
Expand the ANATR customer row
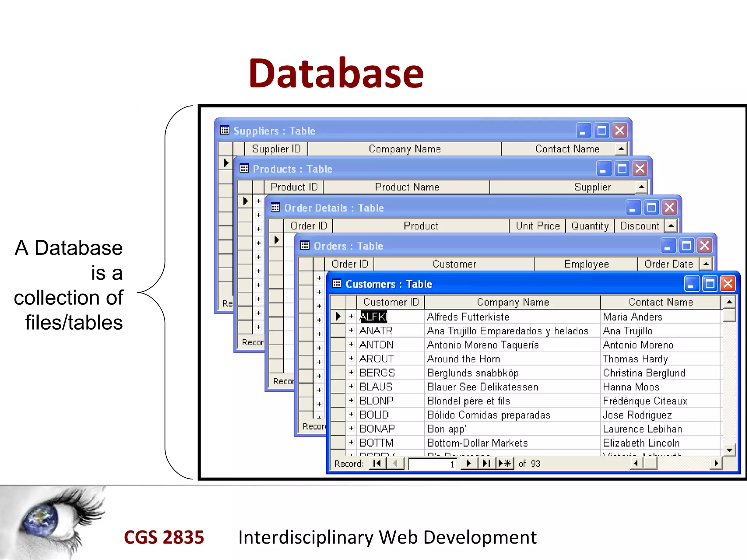(351, 330)
